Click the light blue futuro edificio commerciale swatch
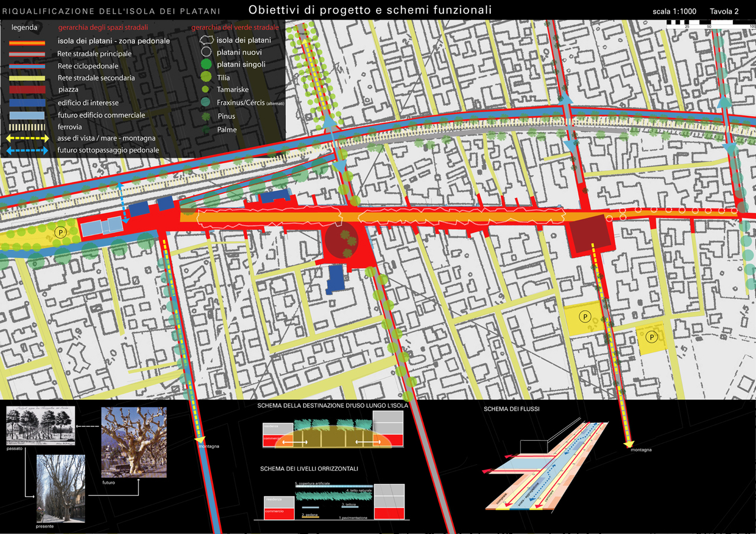756x534 pixels. (28, 115)
